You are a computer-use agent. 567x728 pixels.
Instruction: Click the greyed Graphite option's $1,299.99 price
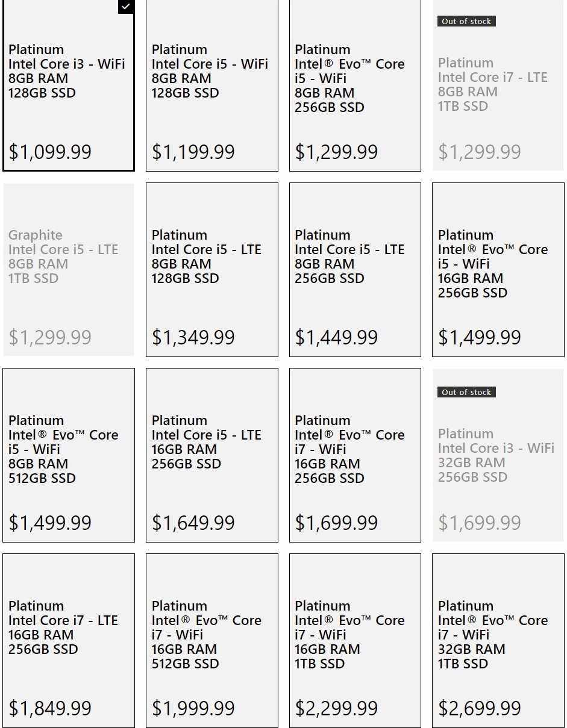tap(50, 338)
